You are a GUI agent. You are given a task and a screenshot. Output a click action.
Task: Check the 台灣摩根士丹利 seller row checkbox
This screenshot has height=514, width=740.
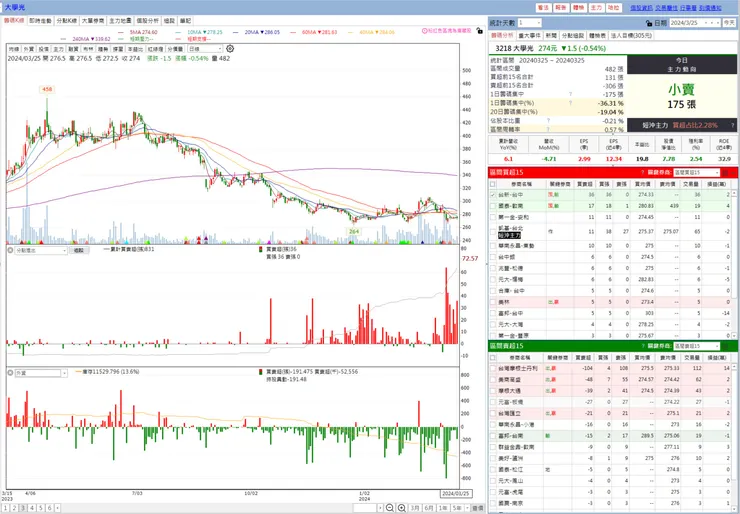point(493,368)
